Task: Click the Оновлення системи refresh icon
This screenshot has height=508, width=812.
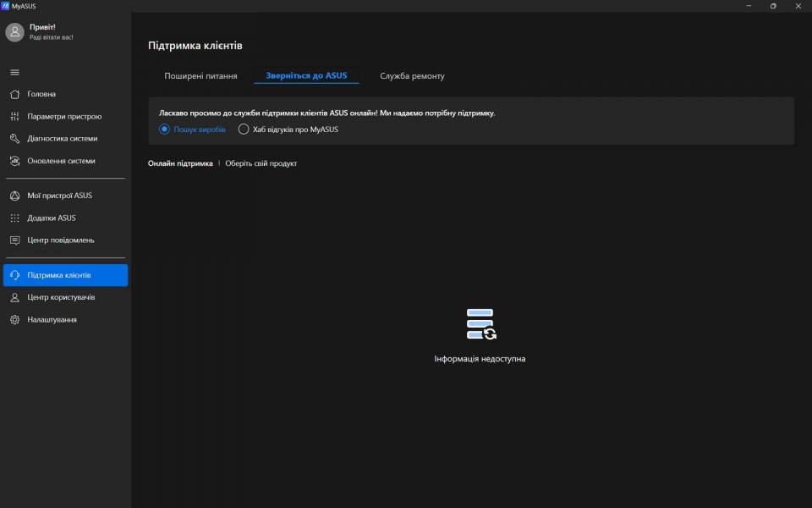Action: pos(14,161)
